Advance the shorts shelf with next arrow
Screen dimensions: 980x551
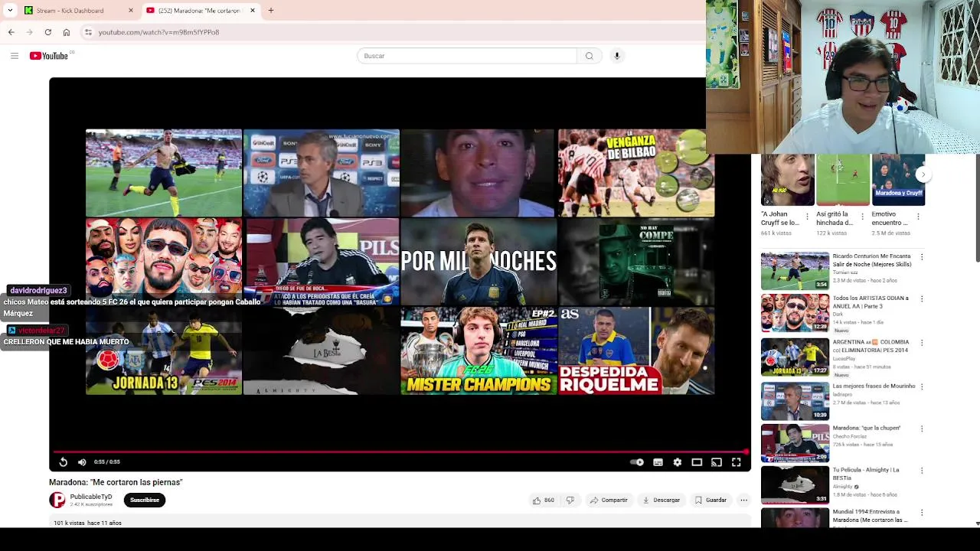tap(923, 174)
